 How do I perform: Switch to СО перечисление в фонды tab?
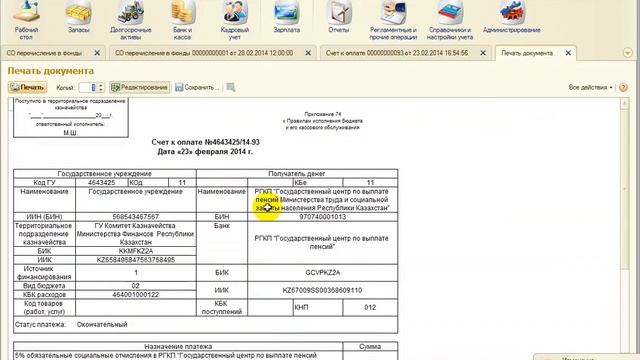coord(44,53)
